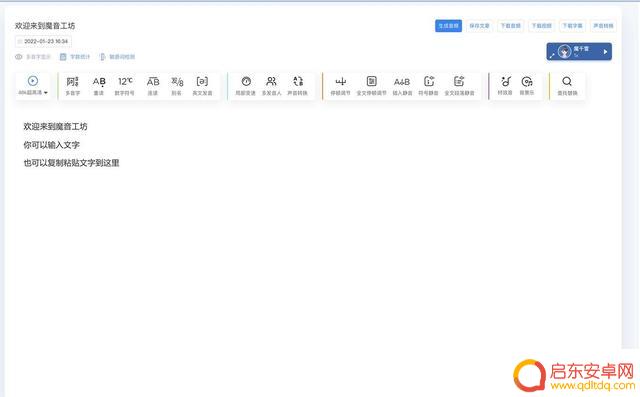640x397 pixels.
Task: Open the speed gauge 局部变速 tool
Action: 246,81
